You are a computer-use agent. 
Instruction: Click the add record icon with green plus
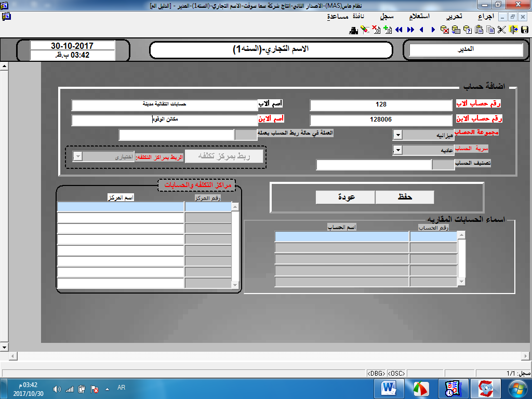[387, 30]
